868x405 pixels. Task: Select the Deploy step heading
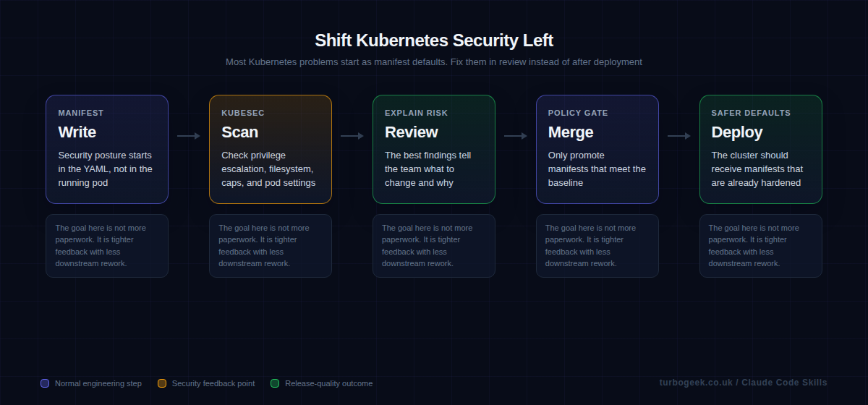737,132
